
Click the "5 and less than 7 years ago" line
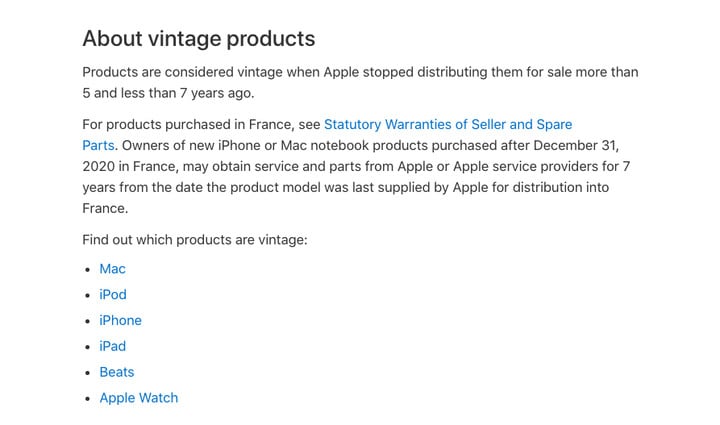click(168, 93)
